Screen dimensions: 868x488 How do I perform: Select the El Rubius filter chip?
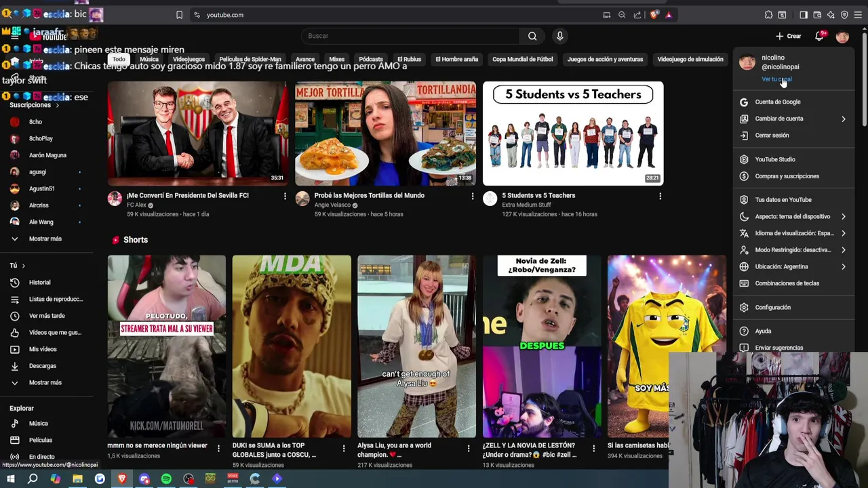[x=409, y=60]
